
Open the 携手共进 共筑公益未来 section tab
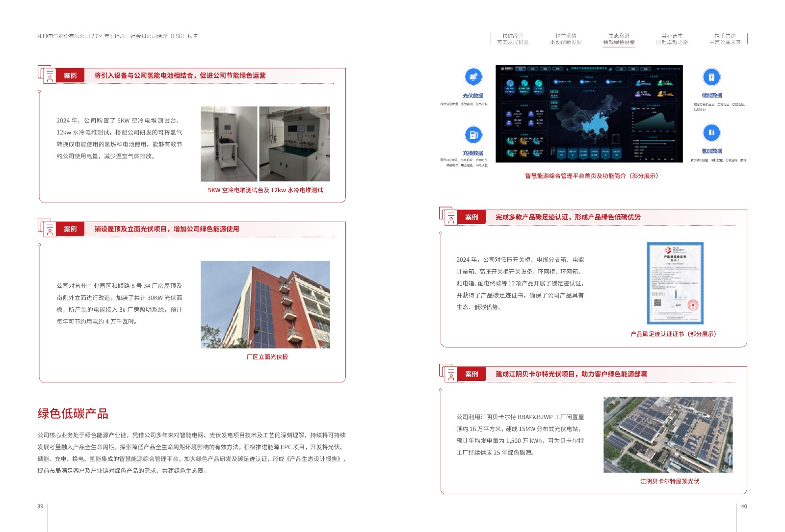725,39
